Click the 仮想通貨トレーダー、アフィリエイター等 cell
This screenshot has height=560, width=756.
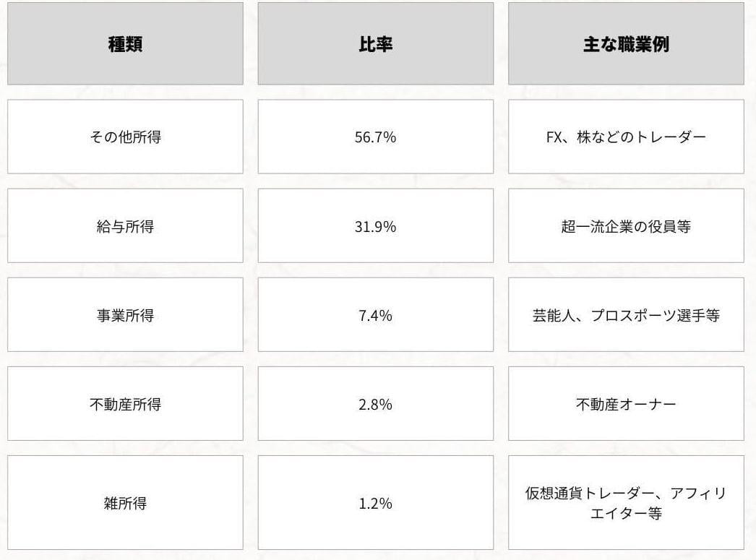point(626,503)
